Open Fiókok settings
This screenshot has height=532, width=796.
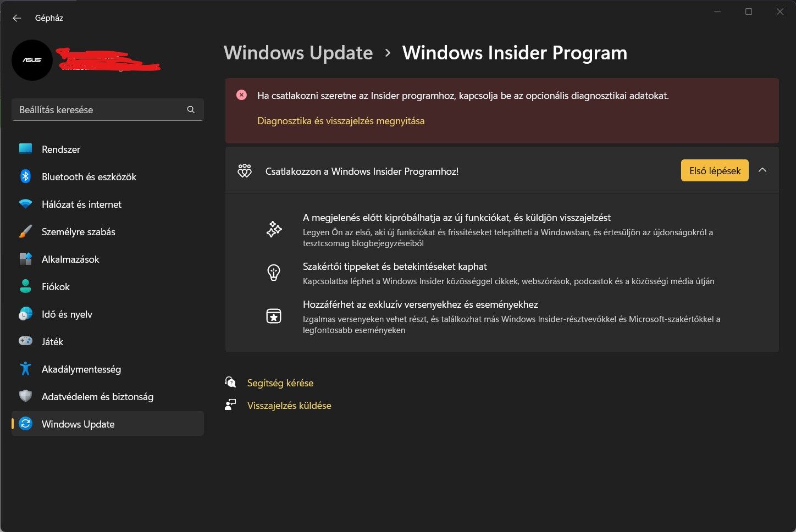pos(108,287)
